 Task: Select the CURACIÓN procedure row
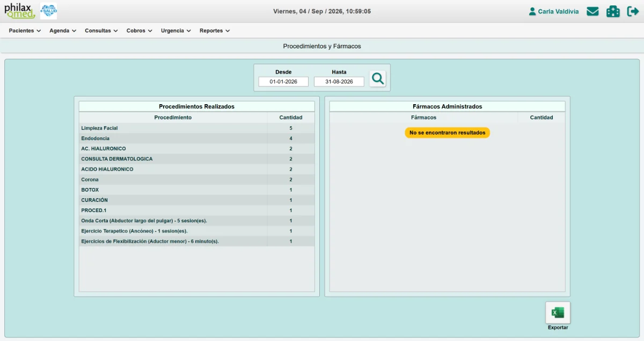[197, 200]
